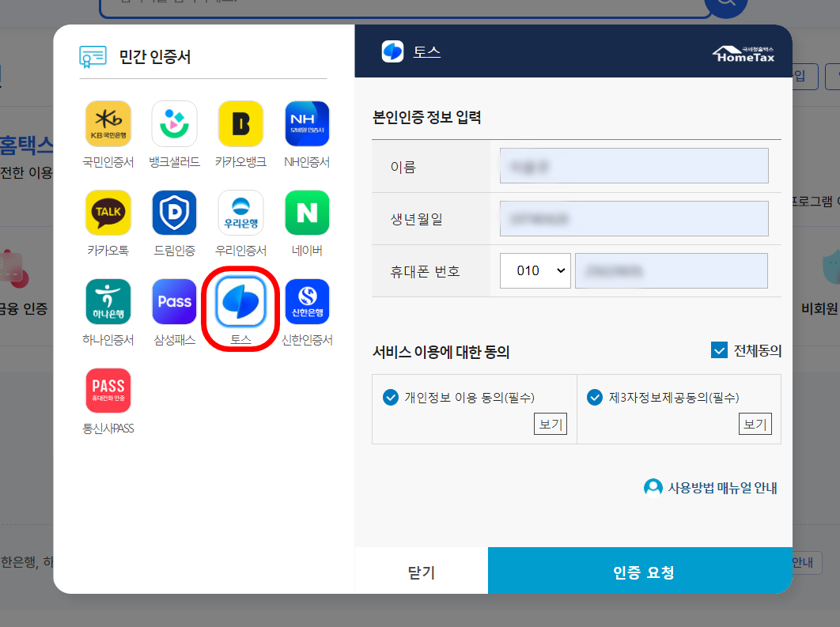This screenshot has width=840, height=627.
Task: Click the HomeTax logo in header
Action: point(744,54)
